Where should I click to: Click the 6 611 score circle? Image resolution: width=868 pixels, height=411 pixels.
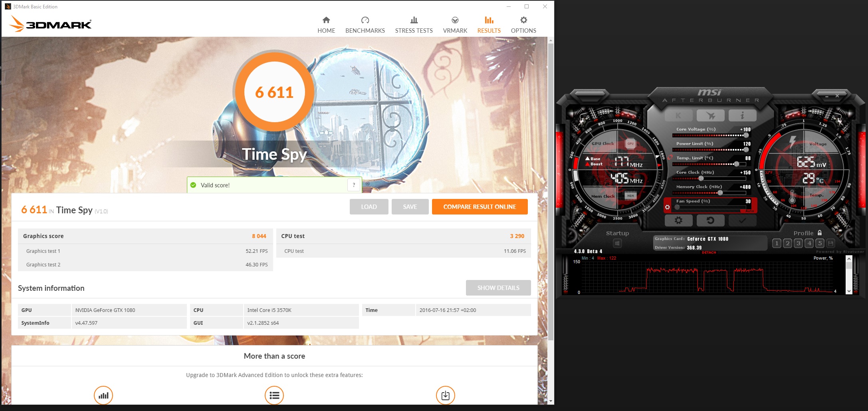click(x=274, y=92)
